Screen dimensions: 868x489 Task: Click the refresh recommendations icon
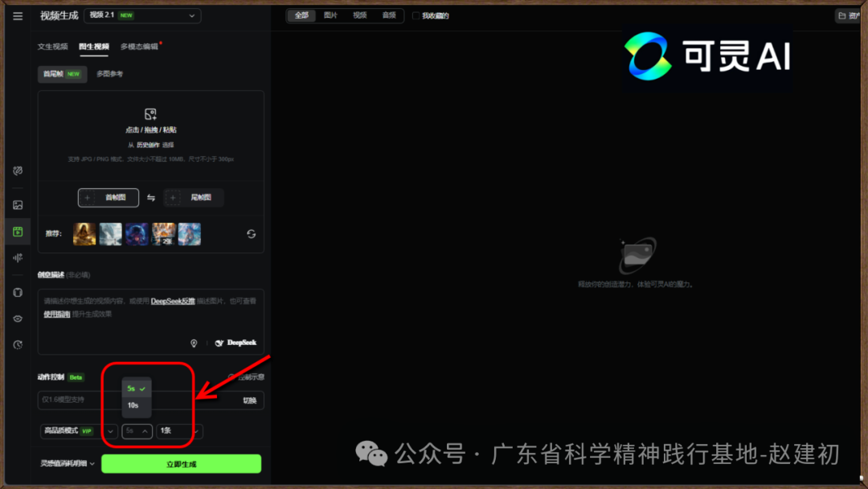[x=251, y=234]
